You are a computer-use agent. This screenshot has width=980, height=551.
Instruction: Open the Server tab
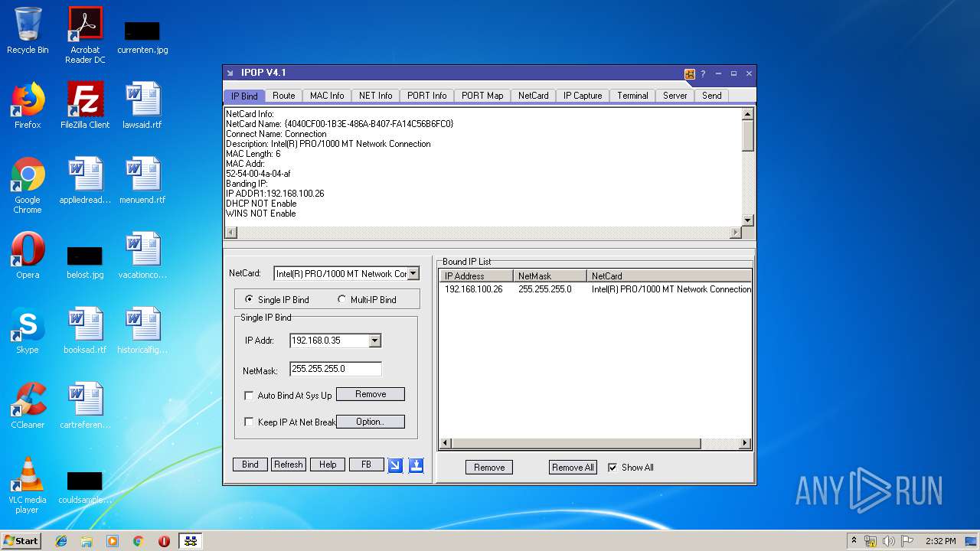click(x=675, y=96)
